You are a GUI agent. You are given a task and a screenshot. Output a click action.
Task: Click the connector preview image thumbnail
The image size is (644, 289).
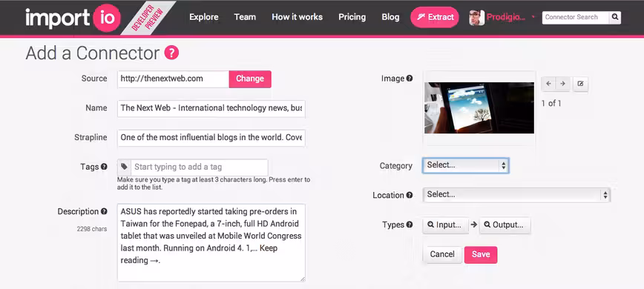coord(479,107)
